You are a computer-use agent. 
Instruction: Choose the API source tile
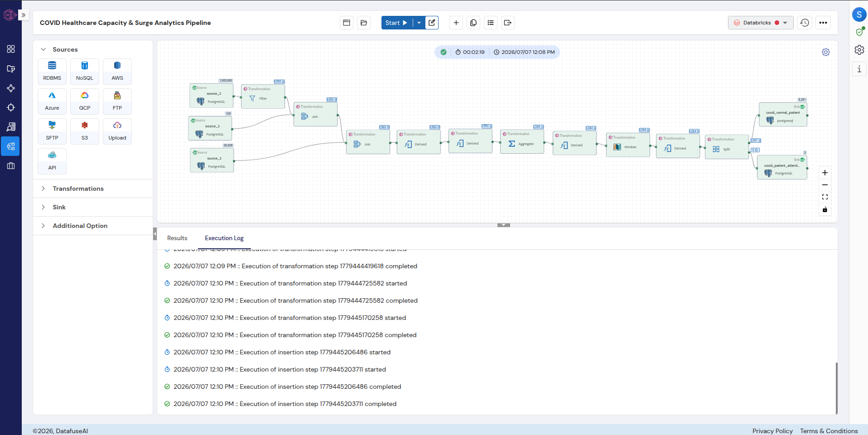coord(52,161)
